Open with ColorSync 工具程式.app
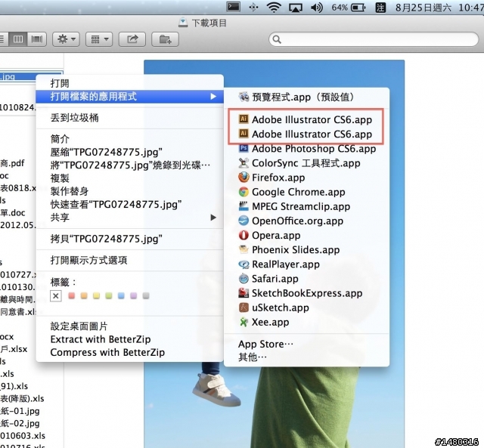Viewport: 484px width, 448px height. [x=306, y=163]
